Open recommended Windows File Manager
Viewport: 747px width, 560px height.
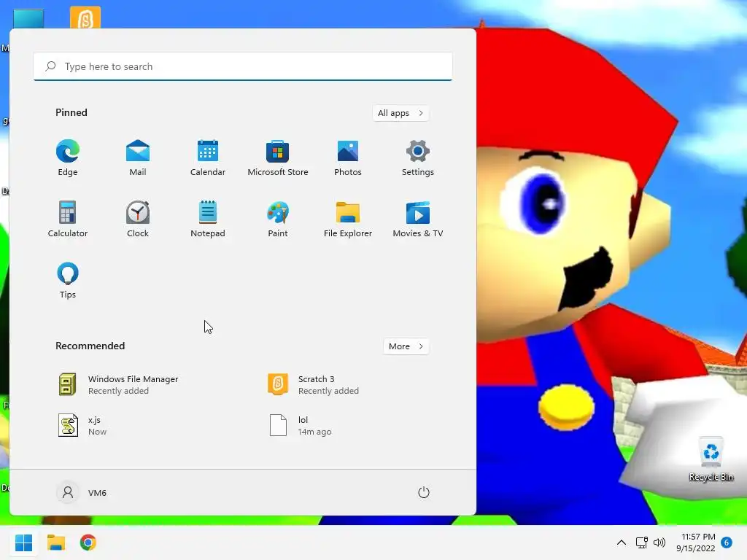click(119, 385)
